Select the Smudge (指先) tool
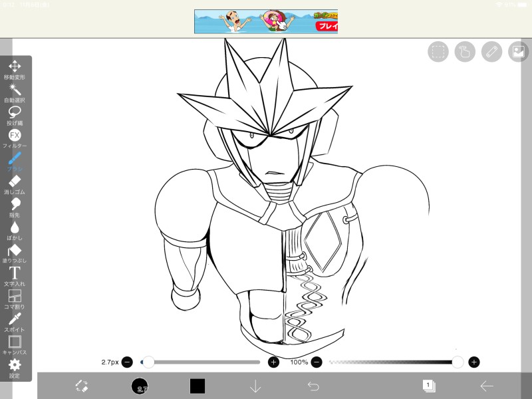The image size is (532, 399). coord(15,207)
